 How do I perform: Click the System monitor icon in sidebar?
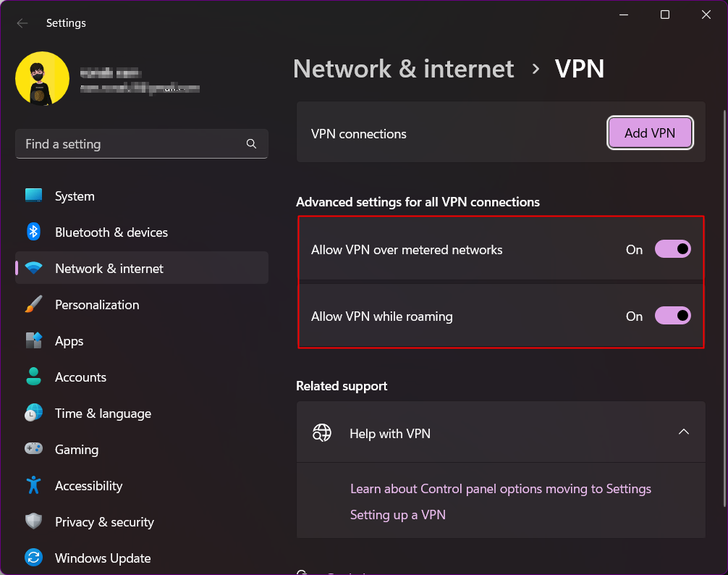33,196
